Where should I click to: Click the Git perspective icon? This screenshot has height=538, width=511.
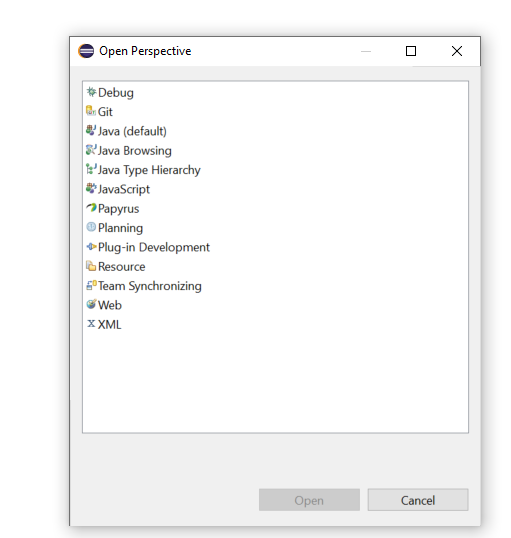coord(91,111)
